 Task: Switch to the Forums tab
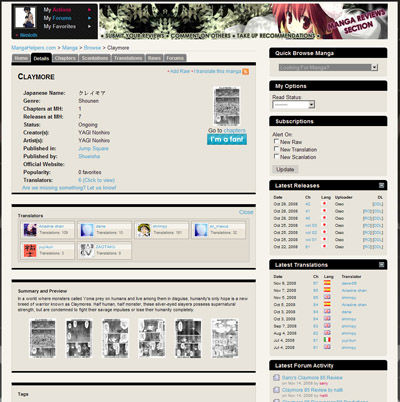point(175,58)
